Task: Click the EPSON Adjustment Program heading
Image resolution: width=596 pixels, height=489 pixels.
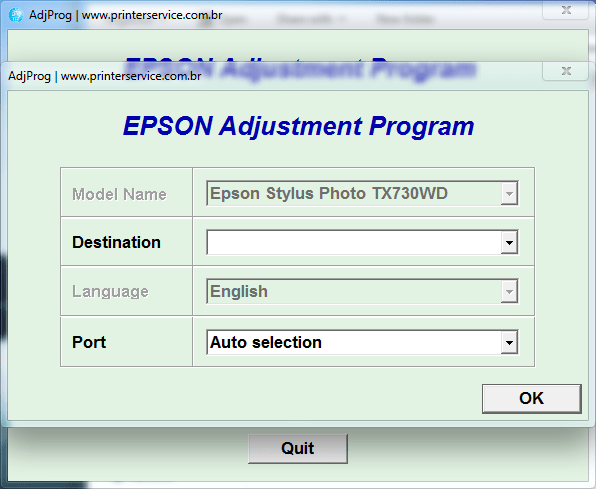Action: (298, 126)
